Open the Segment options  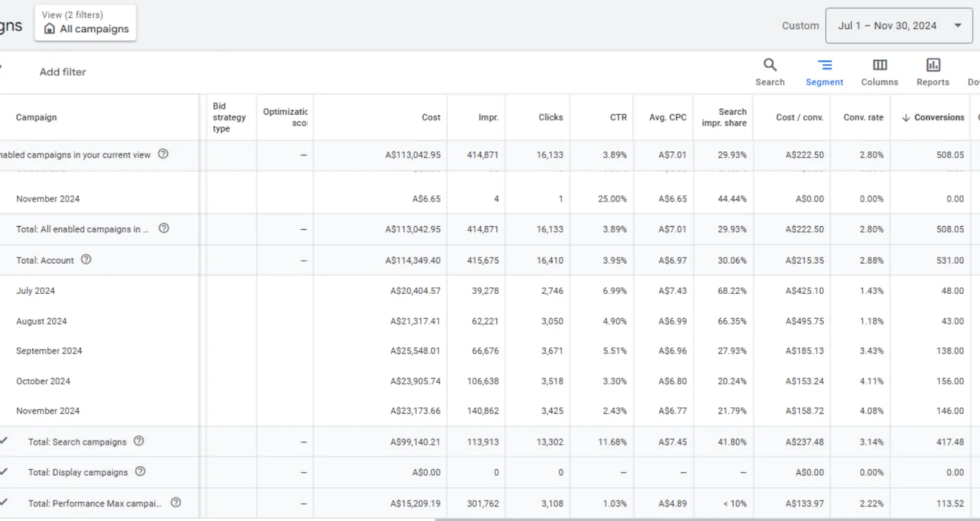(x=824, y=72)
